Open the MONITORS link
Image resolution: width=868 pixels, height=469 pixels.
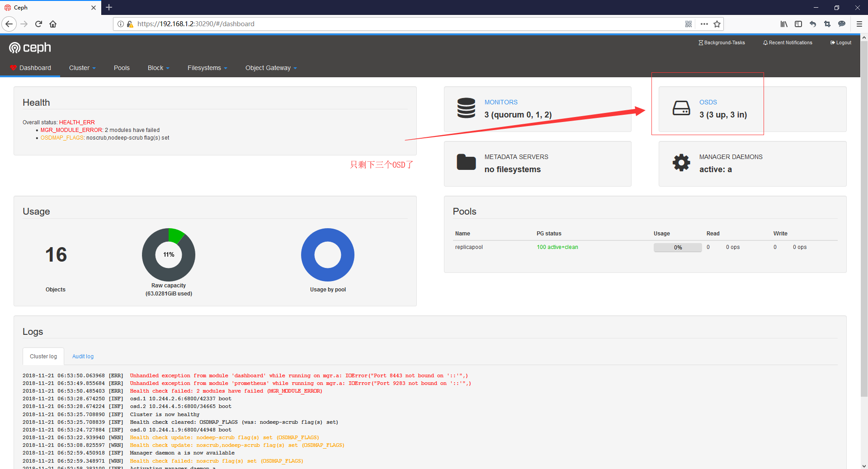point(501,102)
